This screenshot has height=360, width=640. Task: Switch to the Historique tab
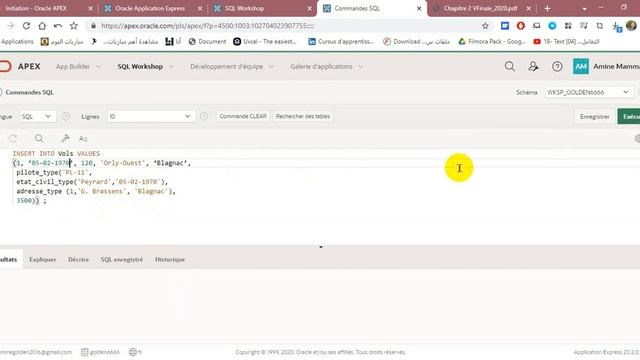(170, 260)
